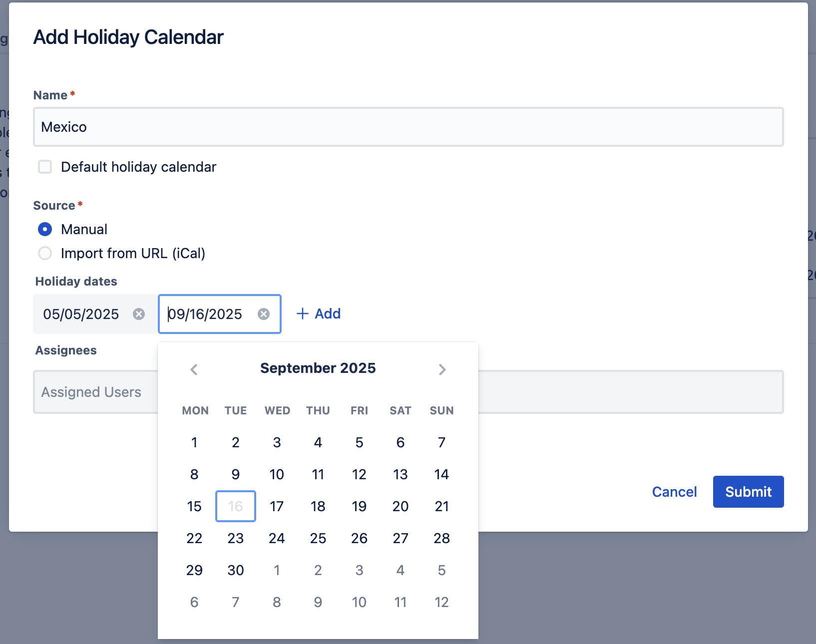Viewport: 816px width, 644px height.
Task: Click the 05/05/2025 date field
Action: 81,314
